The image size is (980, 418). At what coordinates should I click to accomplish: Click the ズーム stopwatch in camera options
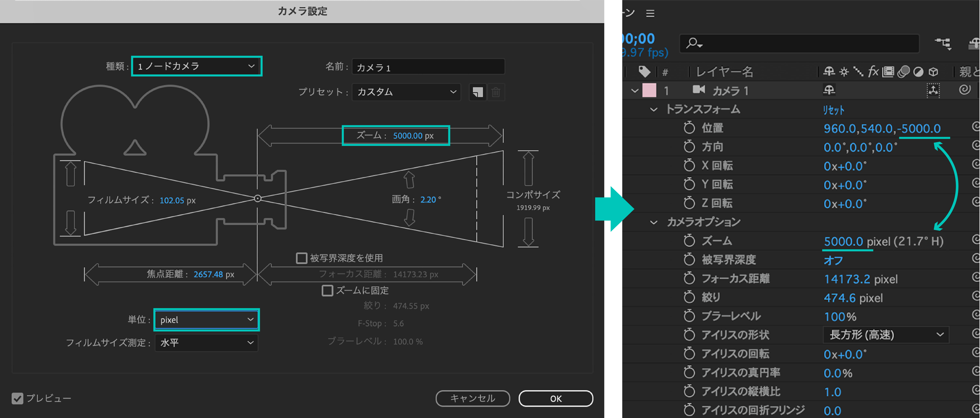[689, 241]
